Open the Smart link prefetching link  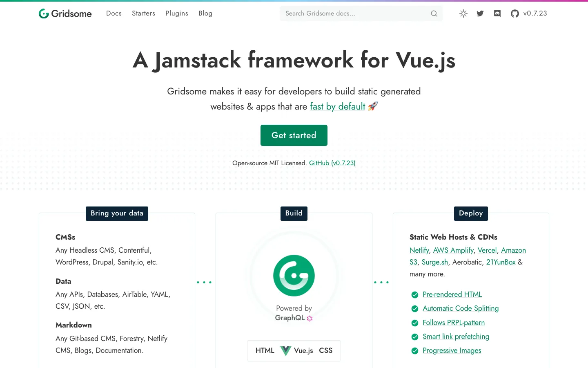pos(456,337)
